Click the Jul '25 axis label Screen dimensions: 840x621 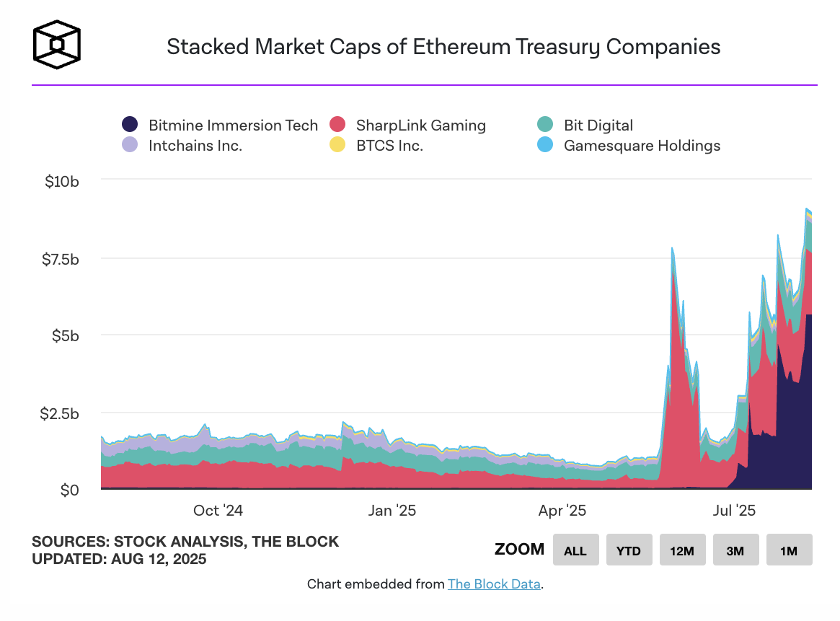(x=734, y=511)
